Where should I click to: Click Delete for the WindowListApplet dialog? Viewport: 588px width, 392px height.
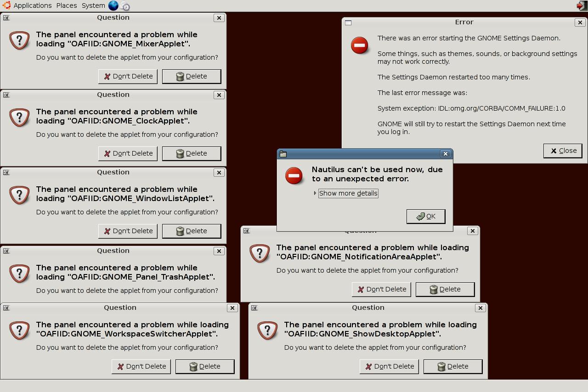coord(192,231)
